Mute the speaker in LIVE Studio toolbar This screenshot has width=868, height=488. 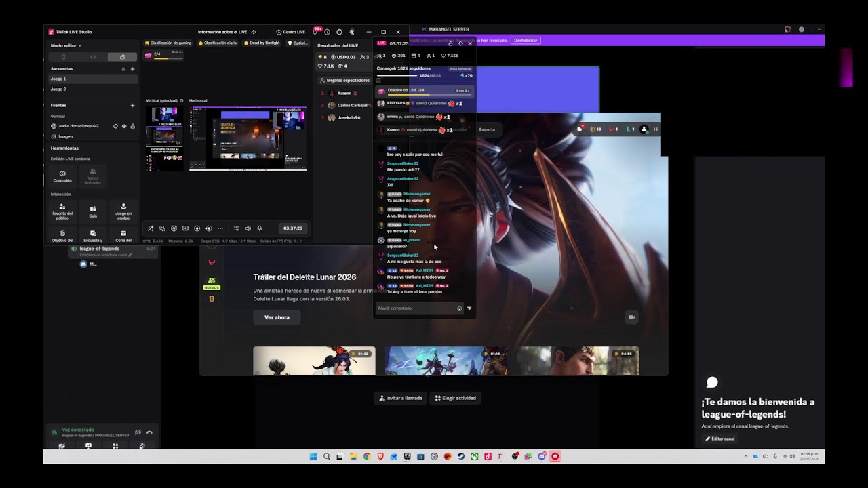[248, 228]
